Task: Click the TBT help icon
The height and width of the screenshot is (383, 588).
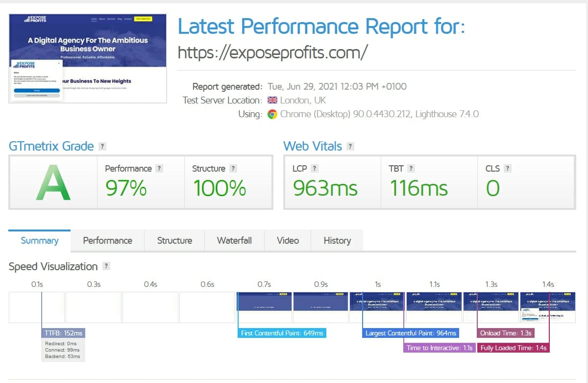Action: (411, 168)
